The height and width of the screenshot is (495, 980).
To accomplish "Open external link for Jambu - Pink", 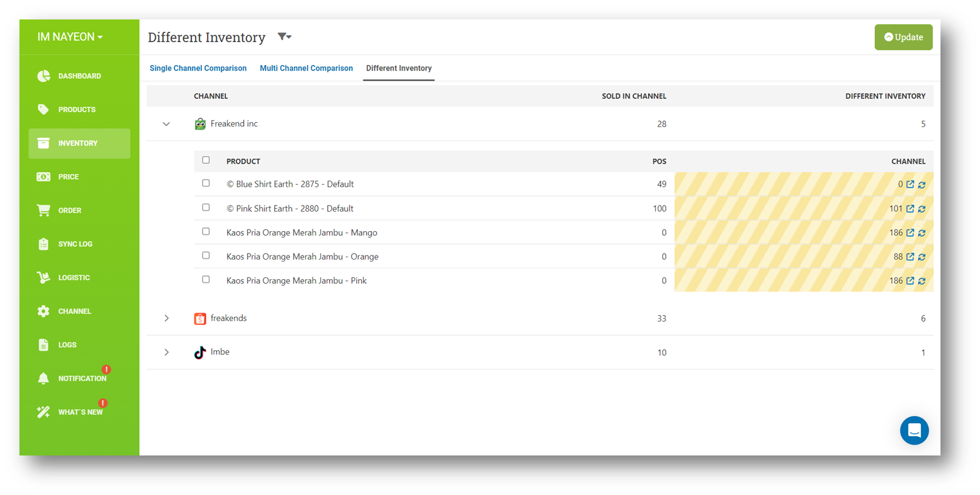I will pyautogui.click(x=910, y=280).
